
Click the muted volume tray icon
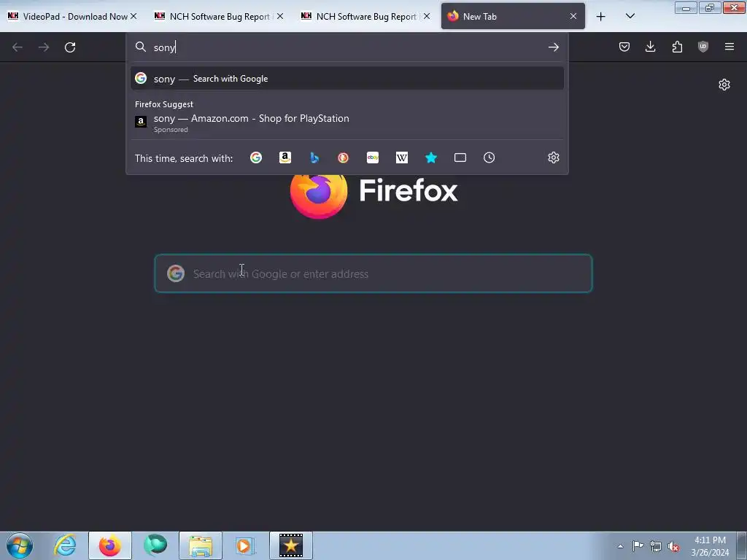tap(673, 547)
